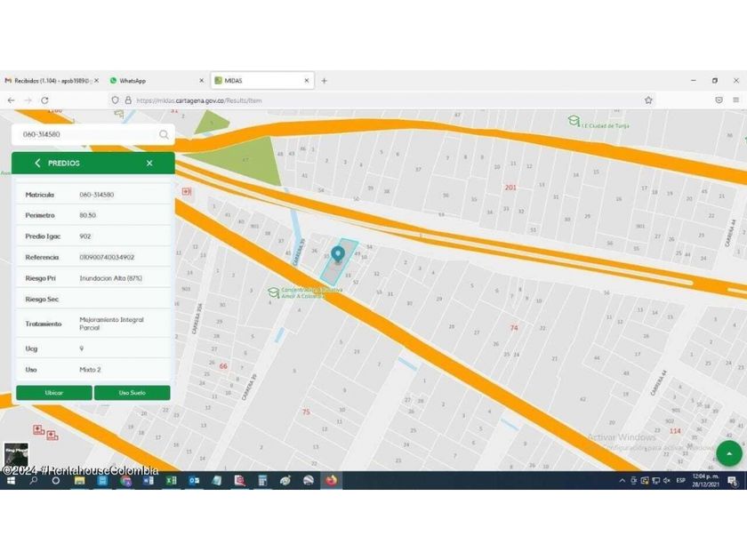
Task: Click the Predio Igac value 902
Action: tap(85, 236)
